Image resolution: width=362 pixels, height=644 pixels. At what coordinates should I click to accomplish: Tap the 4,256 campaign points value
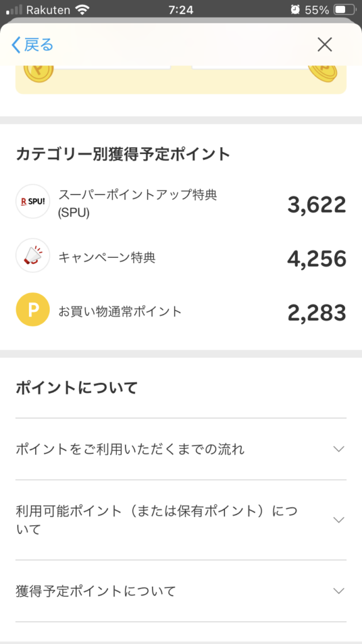(317, 258)
